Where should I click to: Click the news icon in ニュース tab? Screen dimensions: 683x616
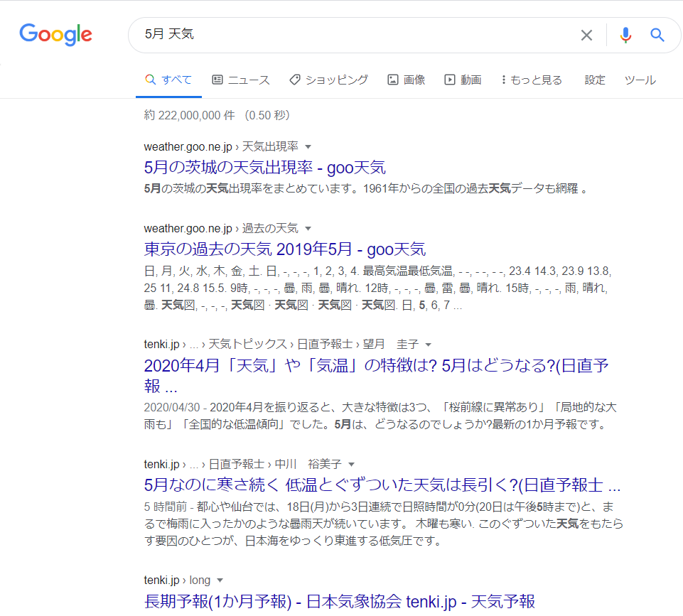coord(217,80)
